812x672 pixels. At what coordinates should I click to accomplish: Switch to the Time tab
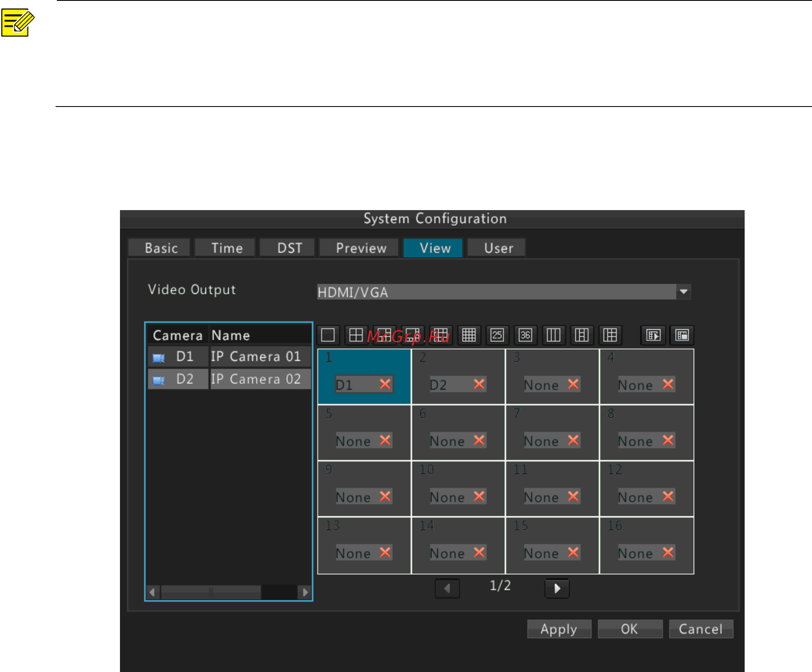pyautogui.click(x=225, y=248)
